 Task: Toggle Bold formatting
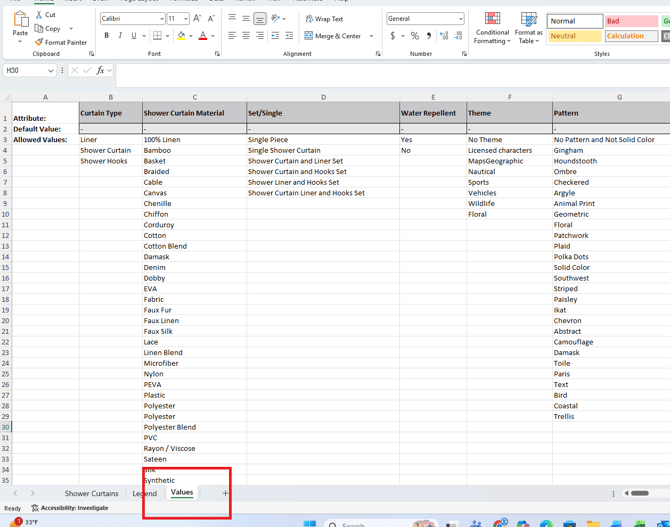(x=107, y=36)
